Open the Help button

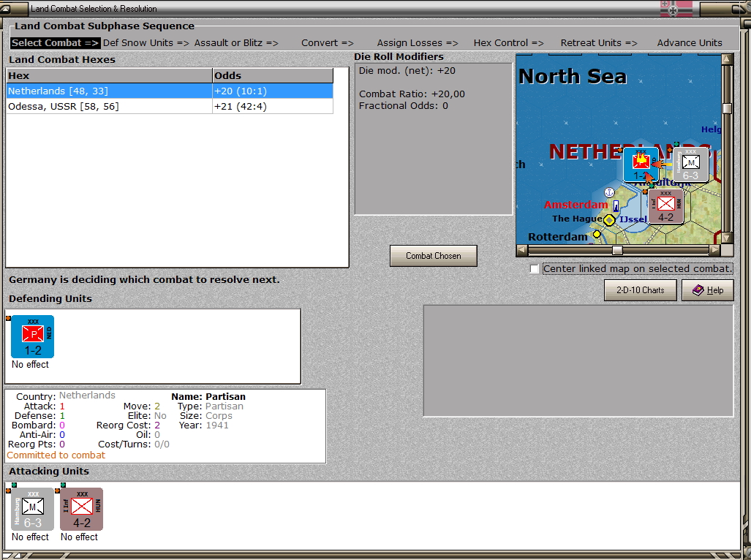708,290
